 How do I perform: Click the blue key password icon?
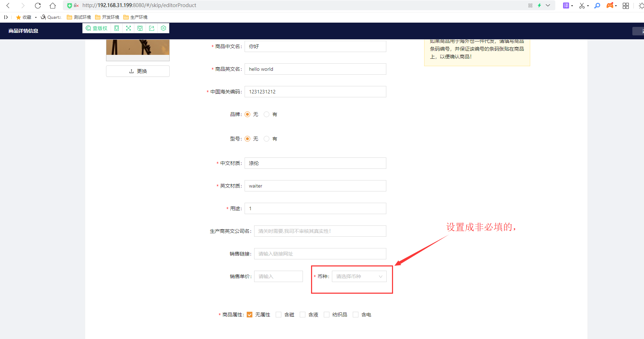tap(597, 5)
